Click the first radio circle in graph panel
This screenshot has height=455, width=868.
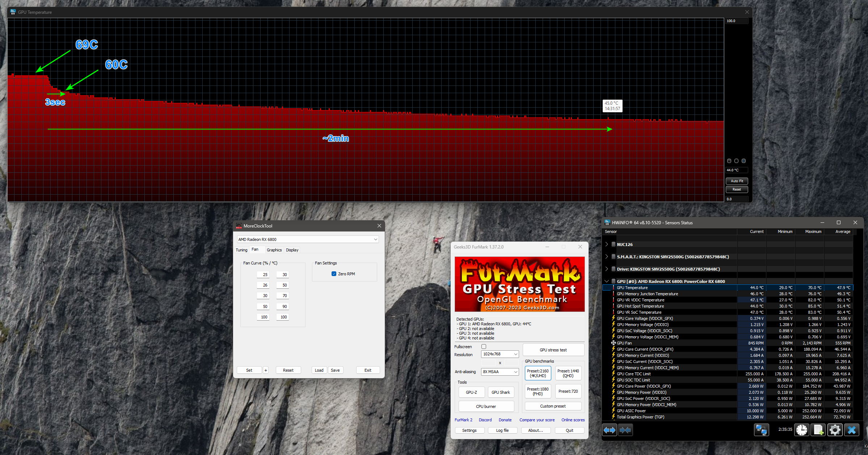[729, 161]
